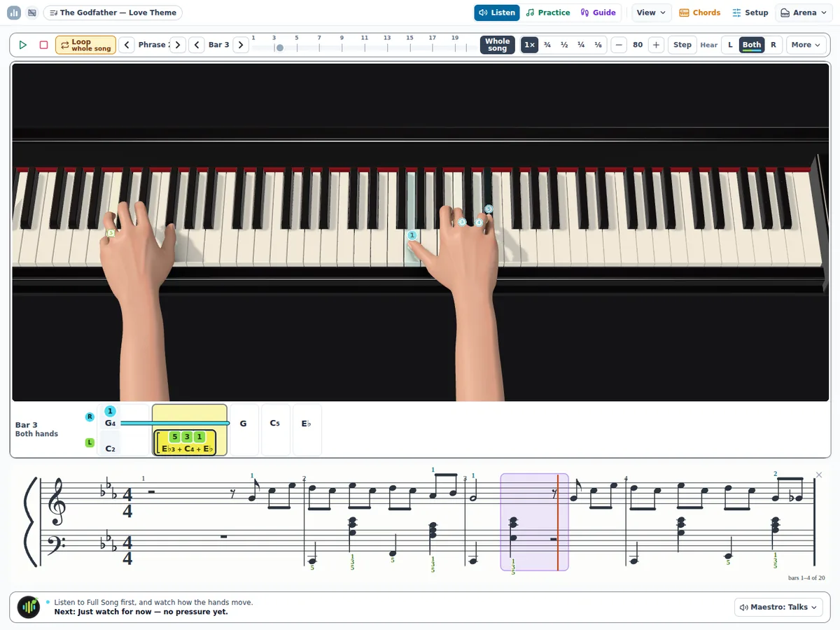The height and width of the screenshot is (630, 840).
Task: Hear Both hands
Action: click(752, 45)
